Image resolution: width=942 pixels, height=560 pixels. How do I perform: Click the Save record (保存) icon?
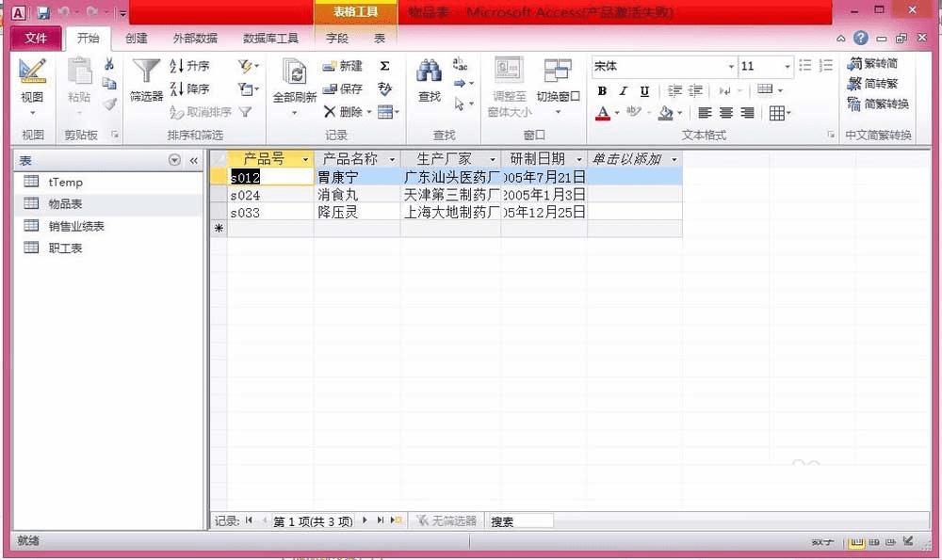coord(343,88)
